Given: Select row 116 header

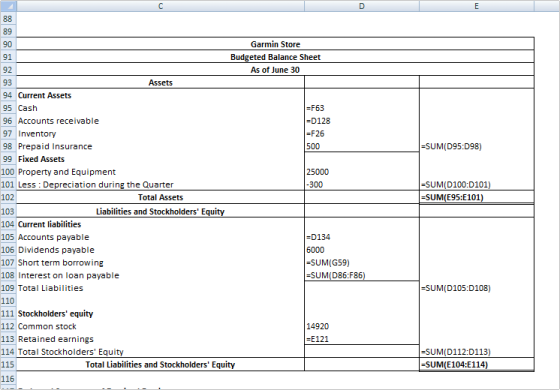Looking at the screenshot, I should click(8, 379).
